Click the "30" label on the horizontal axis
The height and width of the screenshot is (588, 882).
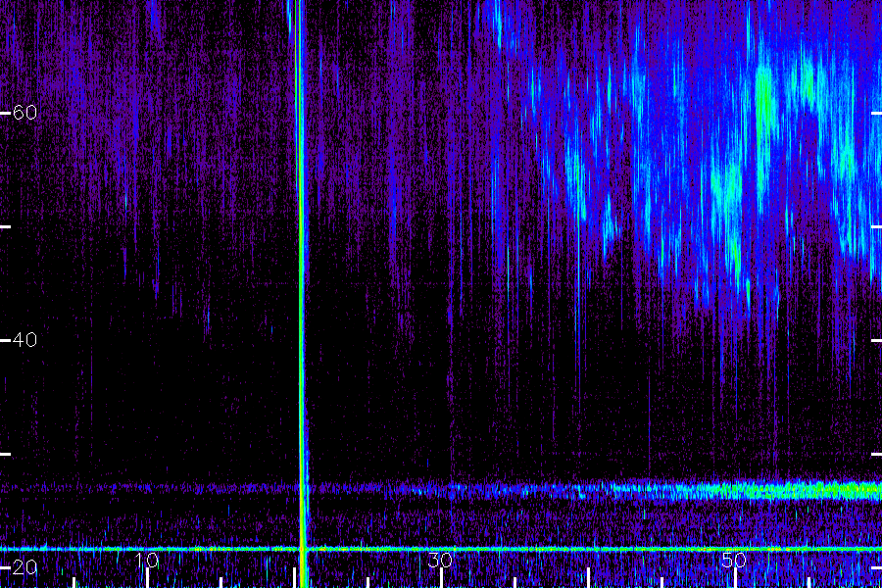(440, 561)
